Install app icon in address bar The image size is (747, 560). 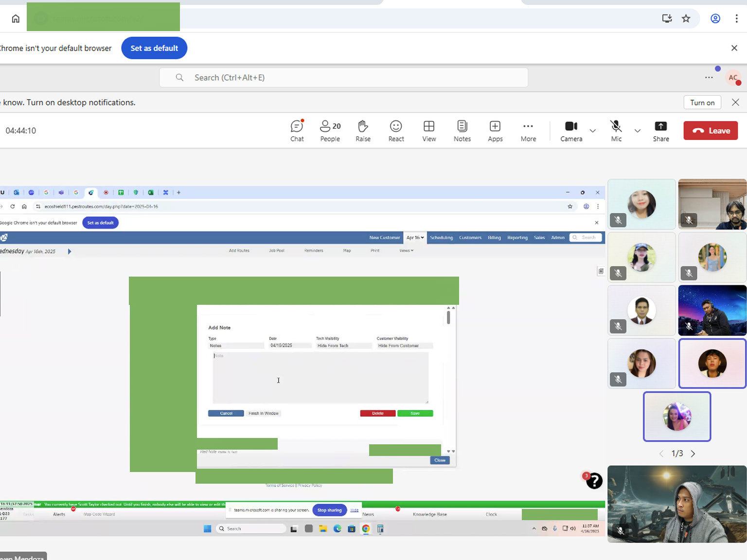coord(667,18)
